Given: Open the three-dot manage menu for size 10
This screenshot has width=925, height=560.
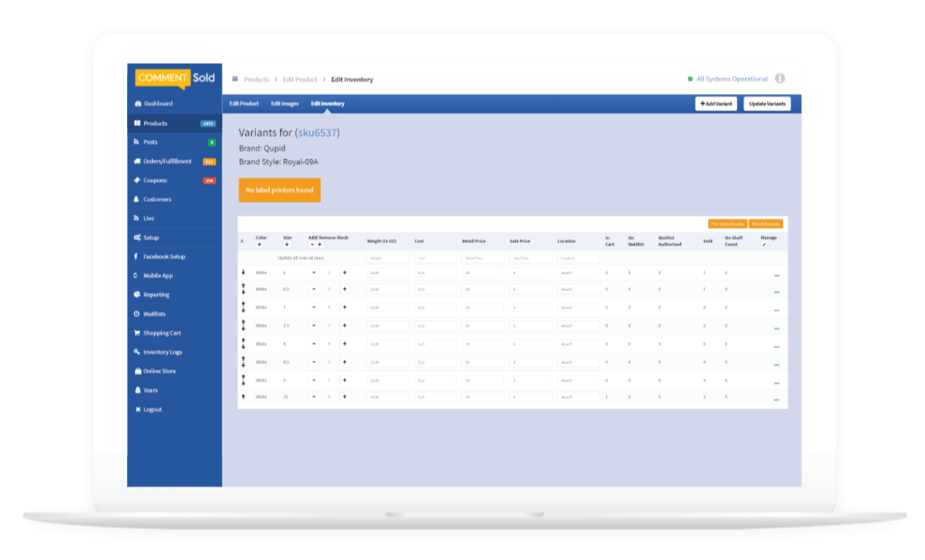Looking at the screenshot, I should 777,400.
